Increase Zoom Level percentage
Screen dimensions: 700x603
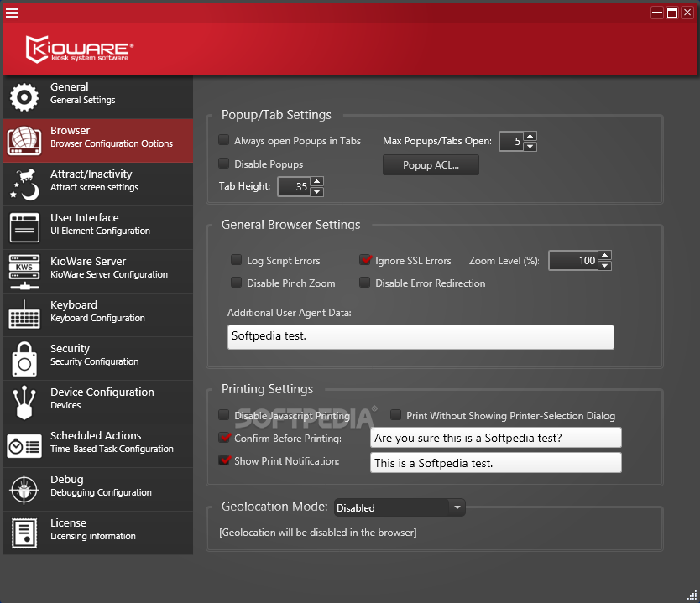(x=605, y=255)
